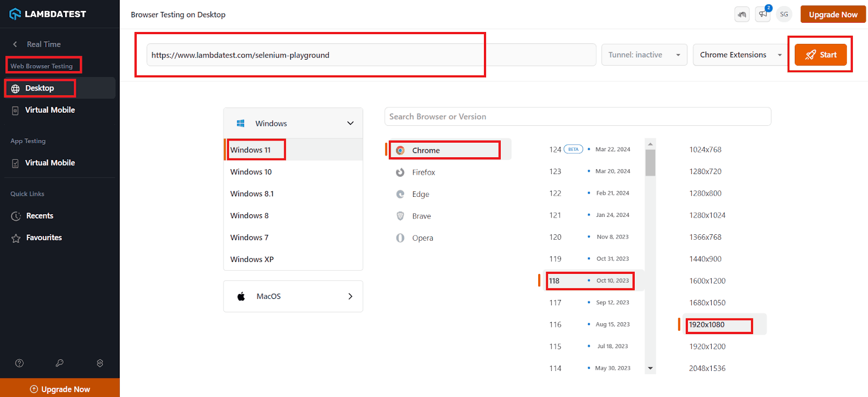Click Search Browser or Version field
The image size is (868, 397).
pyautogui.click(x=578, y=117)
